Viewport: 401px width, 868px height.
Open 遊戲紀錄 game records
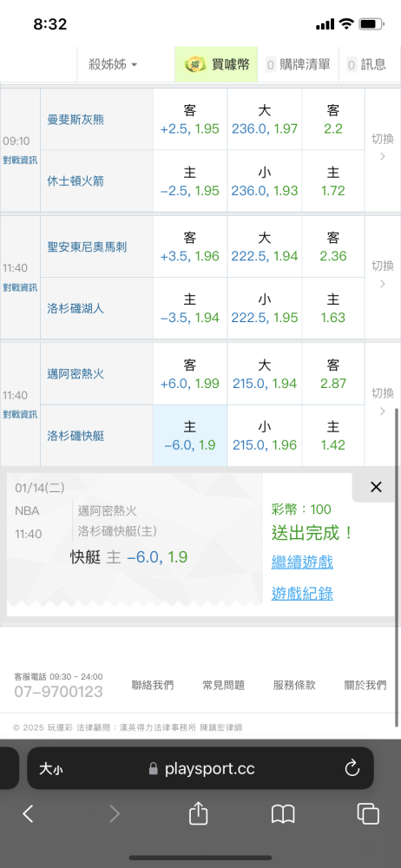pyautogui.click(x=302, y=594)
